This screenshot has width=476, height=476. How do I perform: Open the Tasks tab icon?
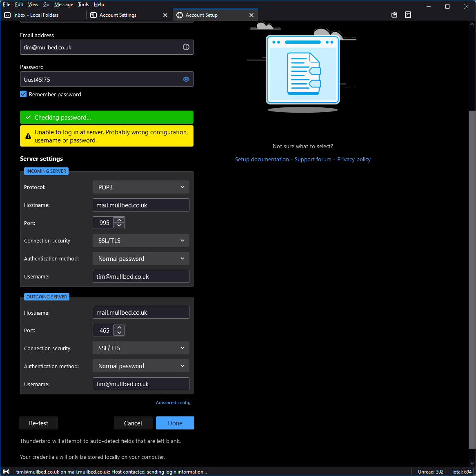(x=408, y=15)
